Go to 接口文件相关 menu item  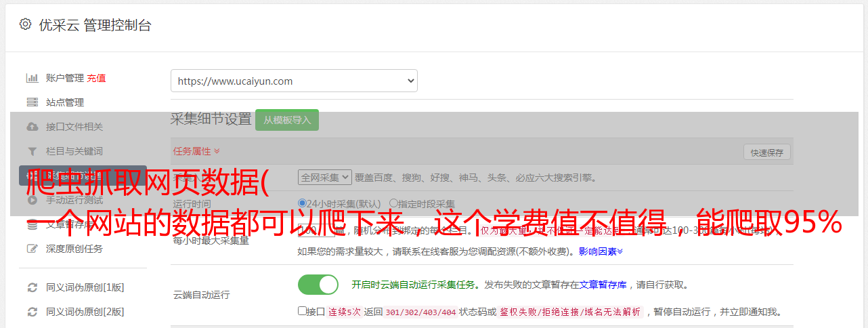coord(74,127)
